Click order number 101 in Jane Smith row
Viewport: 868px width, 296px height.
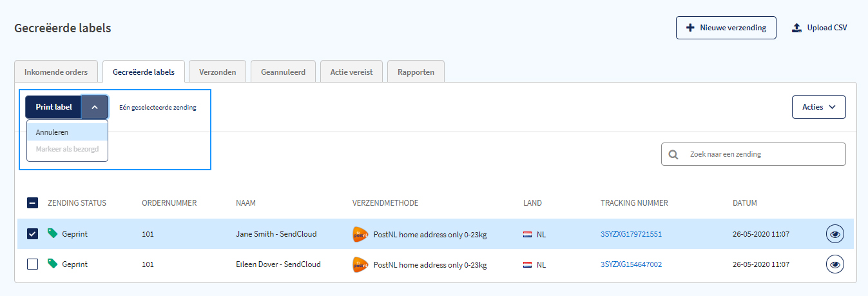(148, 234)
